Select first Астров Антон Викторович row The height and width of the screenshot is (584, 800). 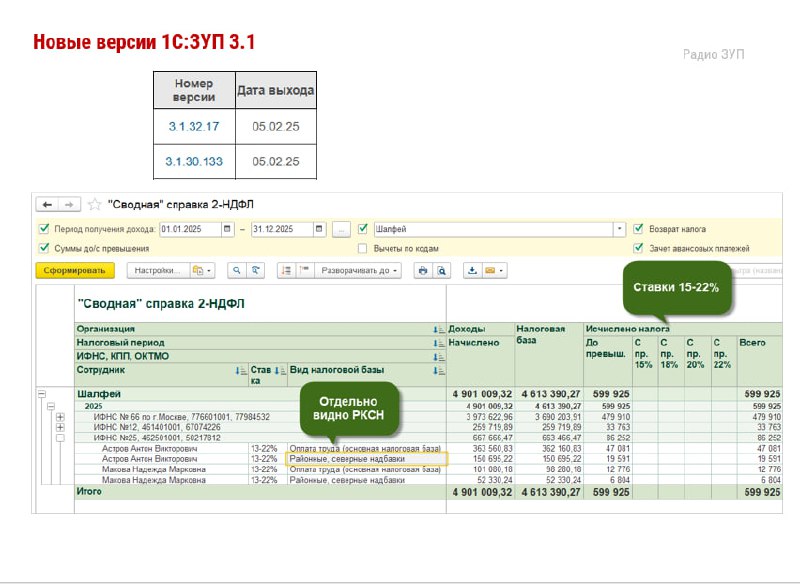click(x=149, y=449)
